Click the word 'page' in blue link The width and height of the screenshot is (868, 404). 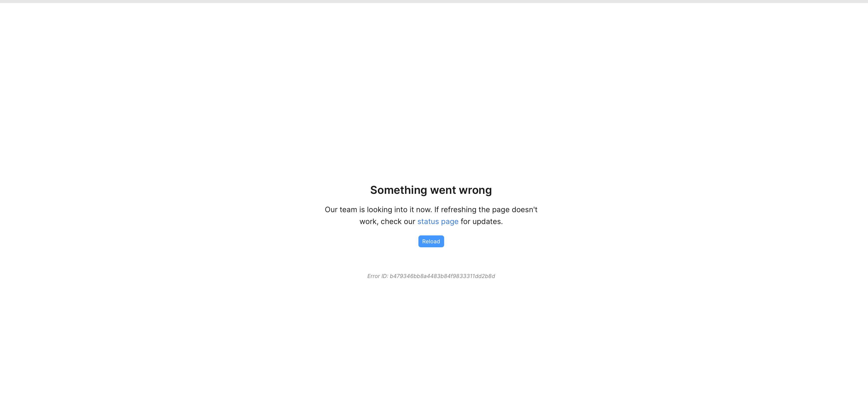pos(450,222)
